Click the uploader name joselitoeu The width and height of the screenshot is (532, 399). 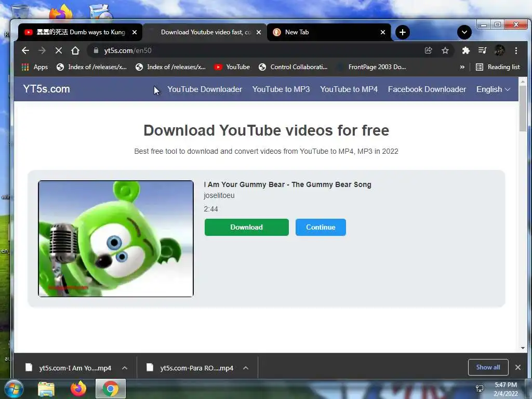(x=219, y=195)
